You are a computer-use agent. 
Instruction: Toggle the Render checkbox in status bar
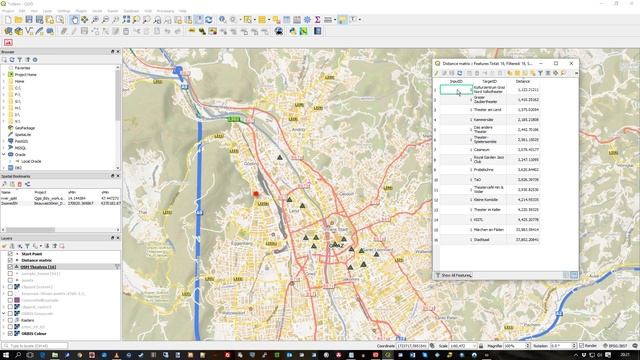point(582,346)
